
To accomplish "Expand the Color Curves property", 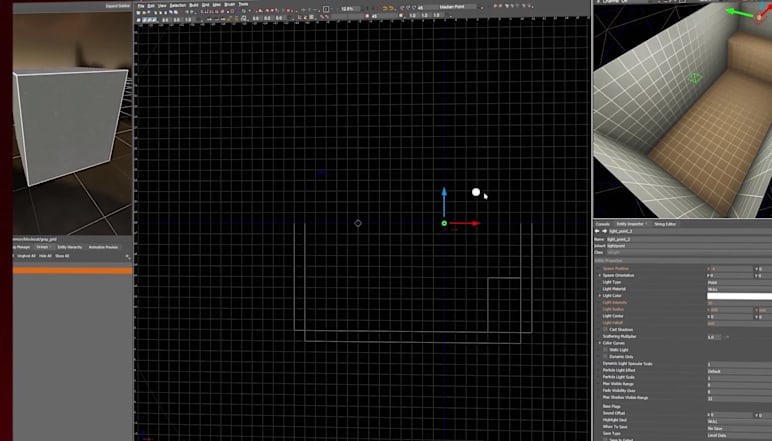I will click(x=600, y=343).
